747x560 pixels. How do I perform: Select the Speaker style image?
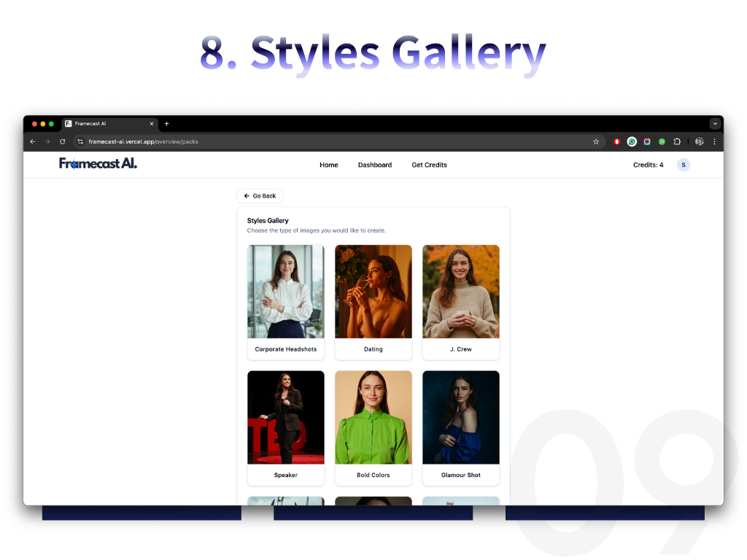coord(286,417)
